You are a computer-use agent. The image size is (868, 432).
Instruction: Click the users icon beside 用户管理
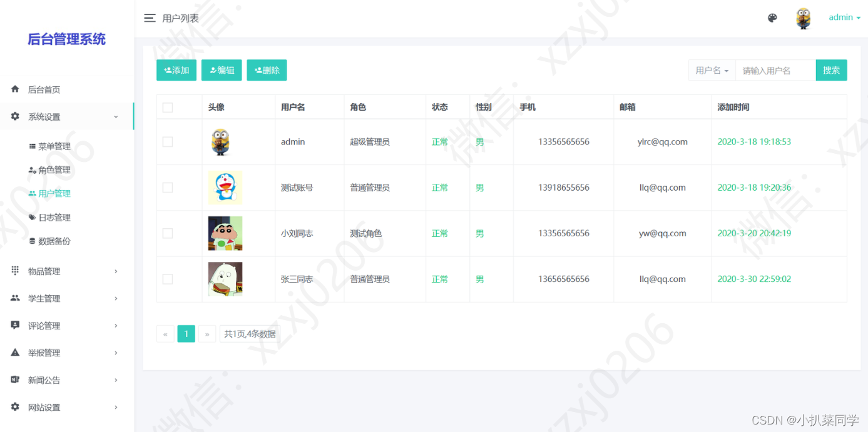[x=33, y=194]
